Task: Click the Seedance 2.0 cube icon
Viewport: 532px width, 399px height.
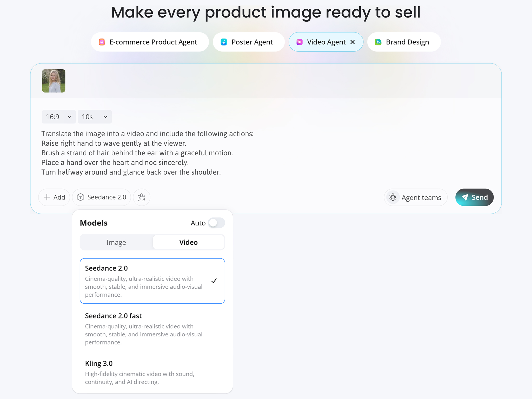Action: click(81, 197)
